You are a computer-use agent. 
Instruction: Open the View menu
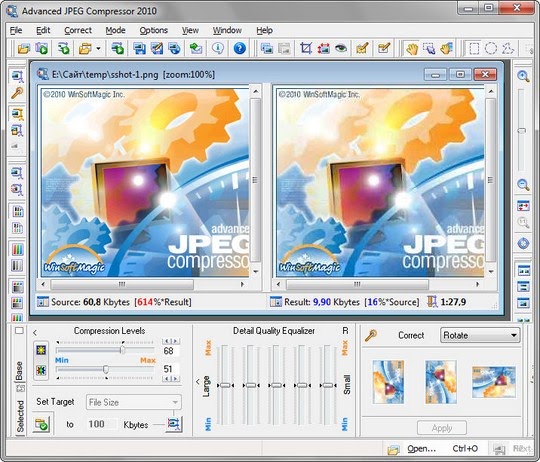click(x=190, y=30)
